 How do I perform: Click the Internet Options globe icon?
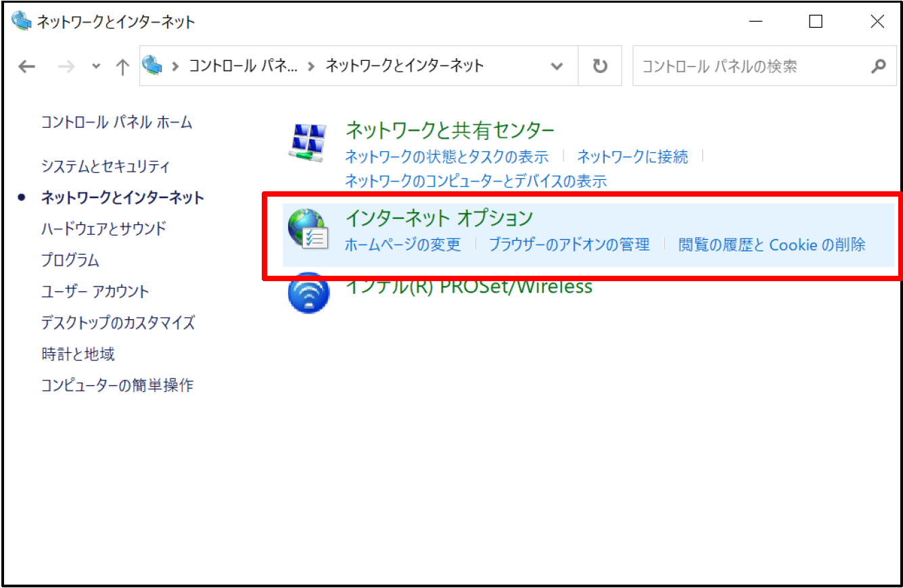pos(308,229)
